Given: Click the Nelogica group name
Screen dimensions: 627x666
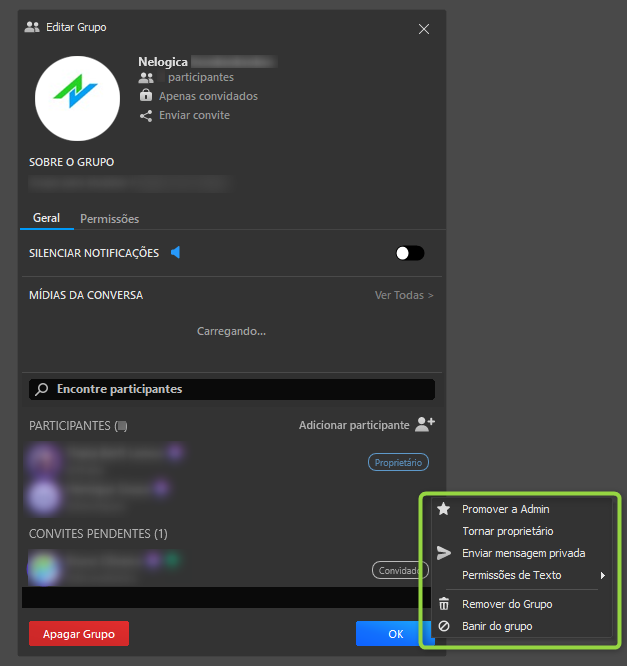Looking at the screenshot, I should pos(163,62).
